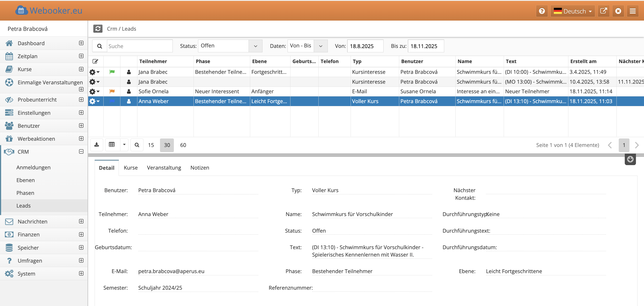
Task: Expand the Finanzen sidebar section
Action: pos(81,234)
